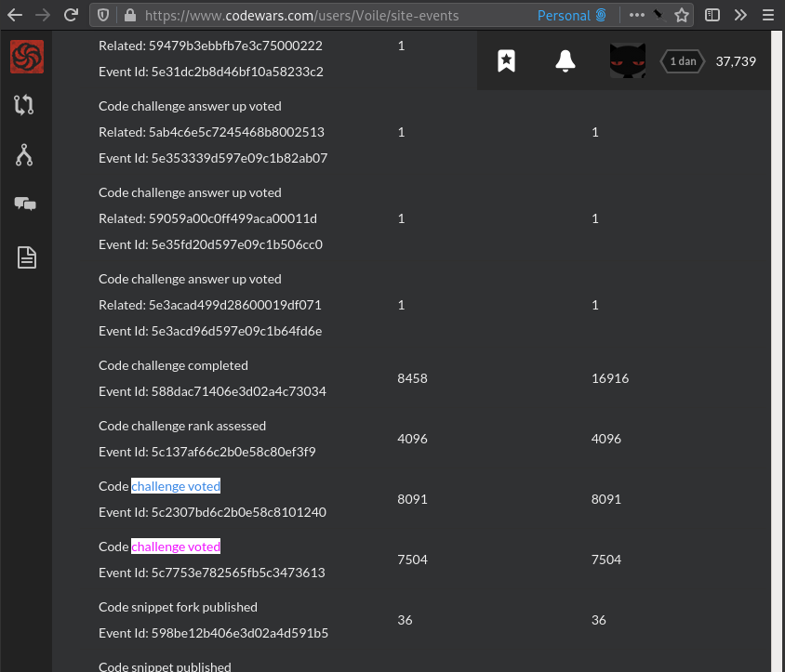Click the browser back arrow
785x672 pixels.
[x=14, y=15]
